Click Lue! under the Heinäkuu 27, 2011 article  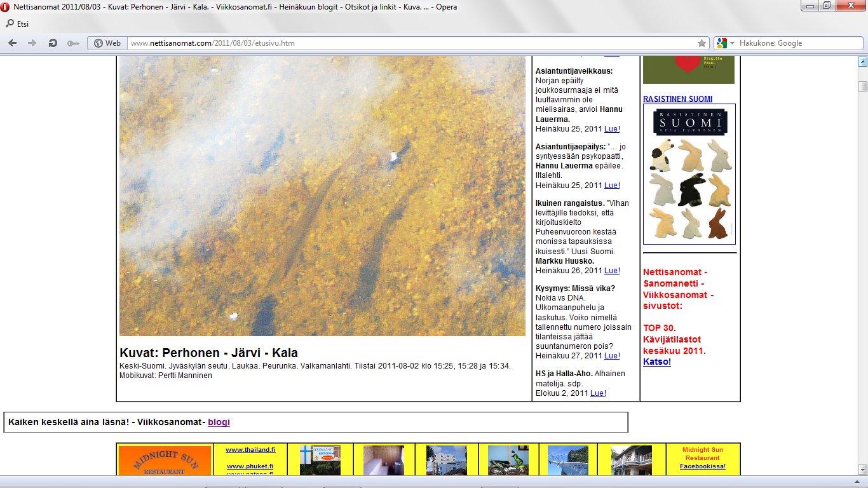611,356
